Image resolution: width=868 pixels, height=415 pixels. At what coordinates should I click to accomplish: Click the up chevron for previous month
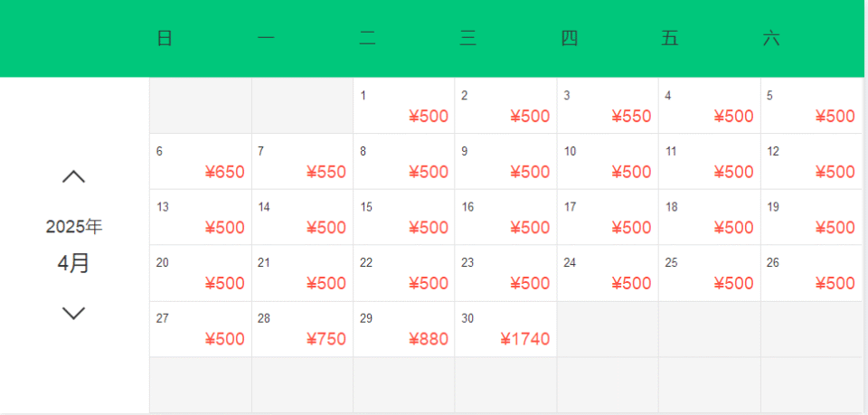tap(73, 177)
